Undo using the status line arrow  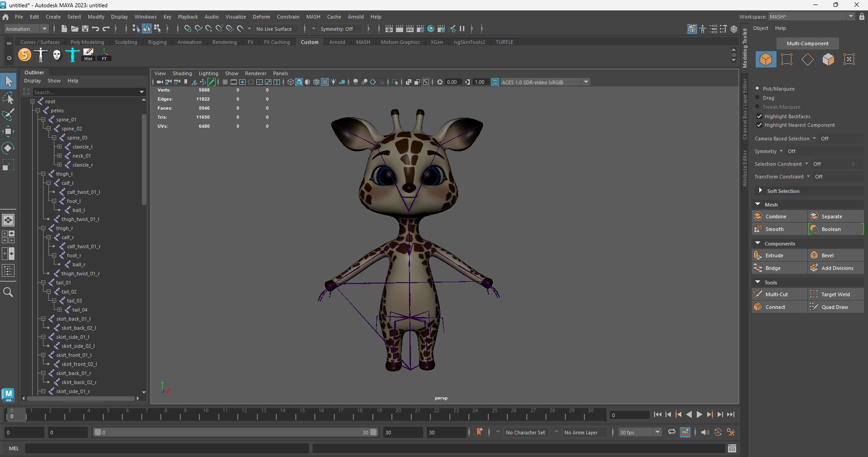(x=95, y=29)
